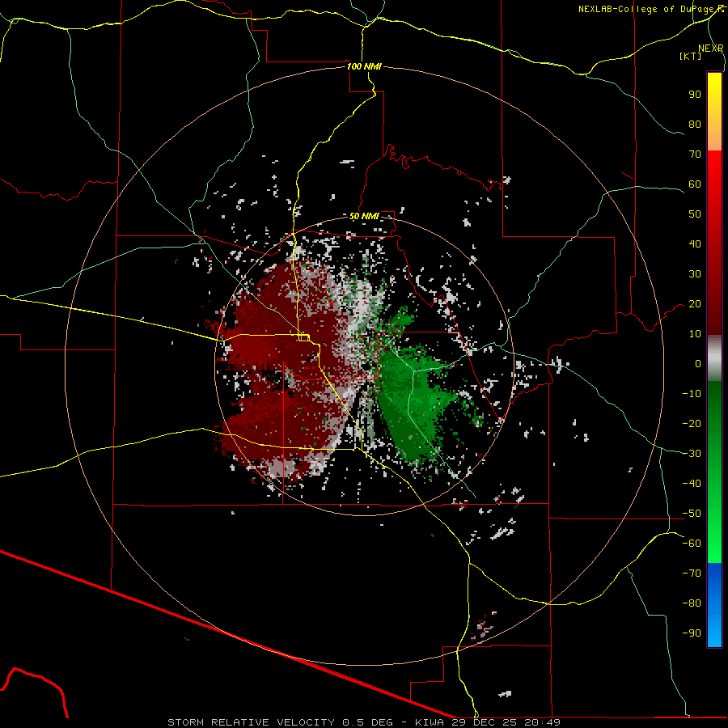The image size is (728, 728).
Task: Click the 90 value on the velocity scale
Action: pyautogui.click(x=695, y=95)
